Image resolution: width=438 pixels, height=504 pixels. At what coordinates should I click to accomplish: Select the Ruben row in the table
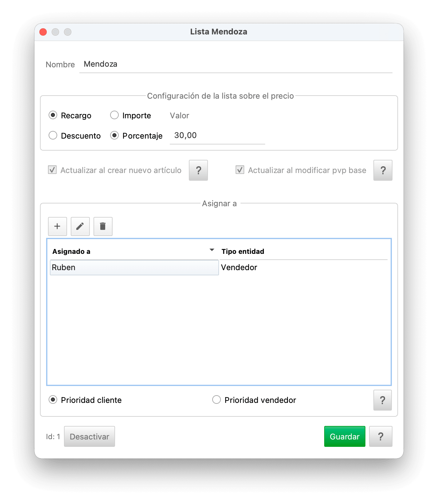(x=219, y=267)
